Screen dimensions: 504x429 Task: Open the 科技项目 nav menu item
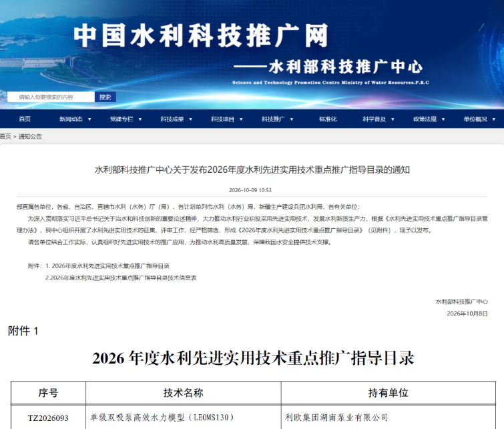pyautogui.click(x=222, y=119)
